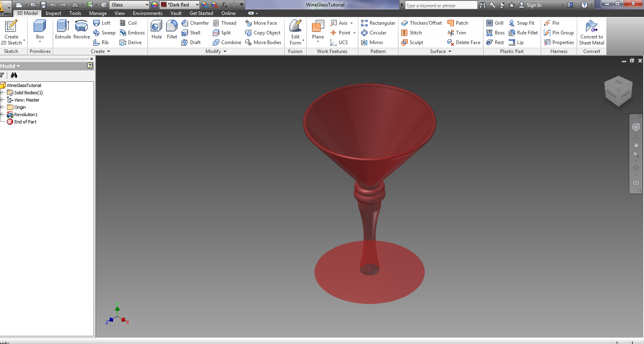Click the Grill plastic part tool

point(495,23)
